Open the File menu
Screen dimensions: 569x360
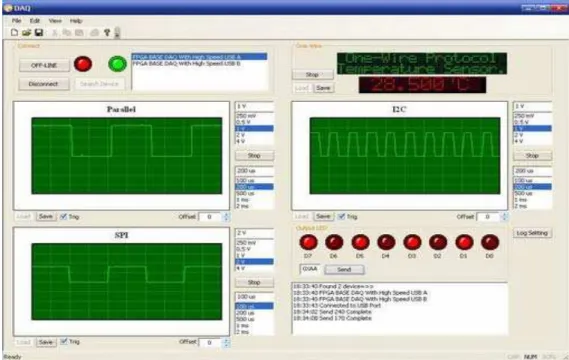point(16,21)
